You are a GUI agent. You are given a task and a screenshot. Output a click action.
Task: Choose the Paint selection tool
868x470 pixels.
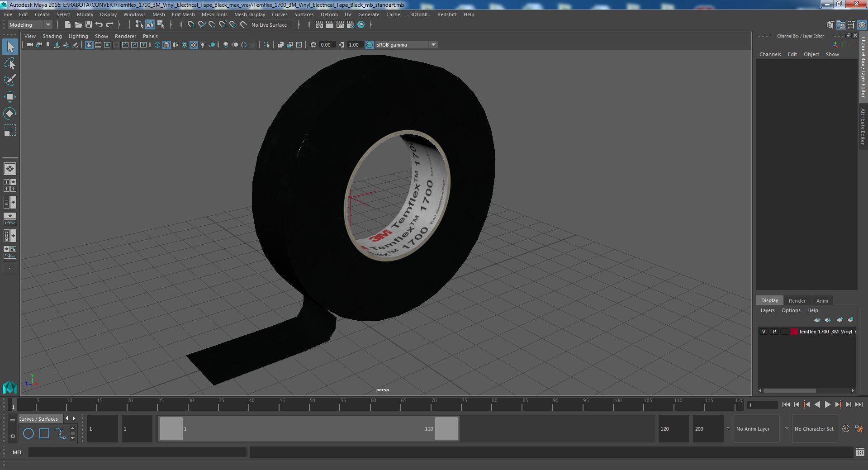point(10,80)
